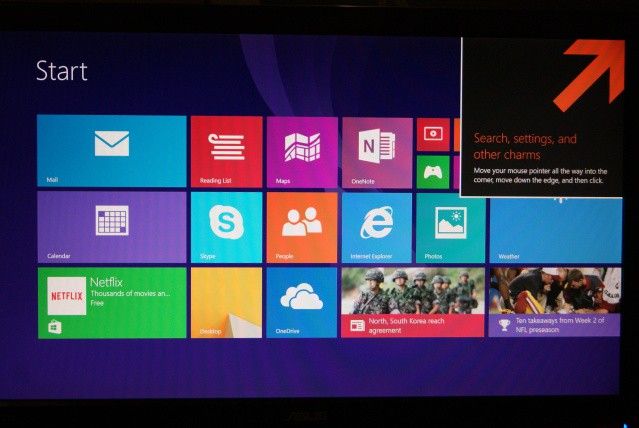This screenshot has height=428, width=639.
Task: Open the Korea news headline tile
Action: (413, 302)
